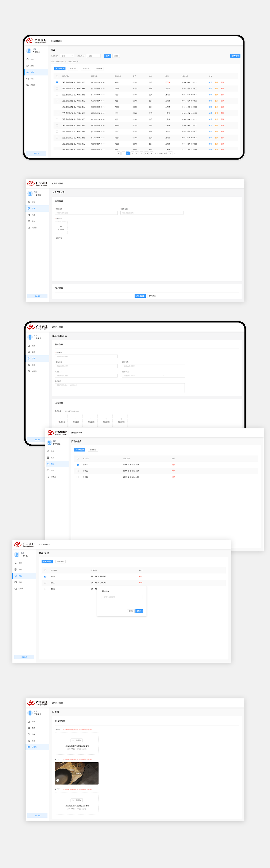The image size is (270, 868).
Task: Go to the next page with the right pagination arrow
Action: click(151, 153)
